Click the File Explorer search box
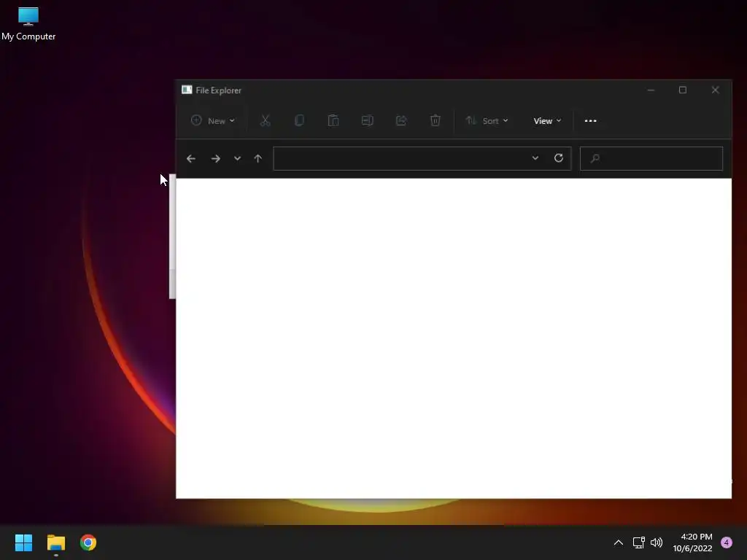The height and width of the screenshot is (560, 747). [651, 158]
